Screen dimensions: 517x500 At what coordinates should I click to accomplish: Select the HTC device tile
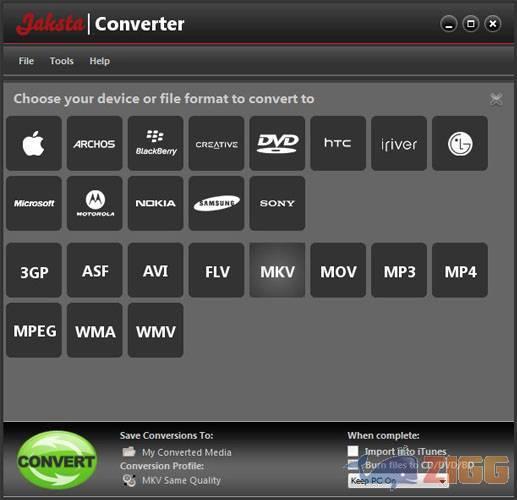coord(338,143)
